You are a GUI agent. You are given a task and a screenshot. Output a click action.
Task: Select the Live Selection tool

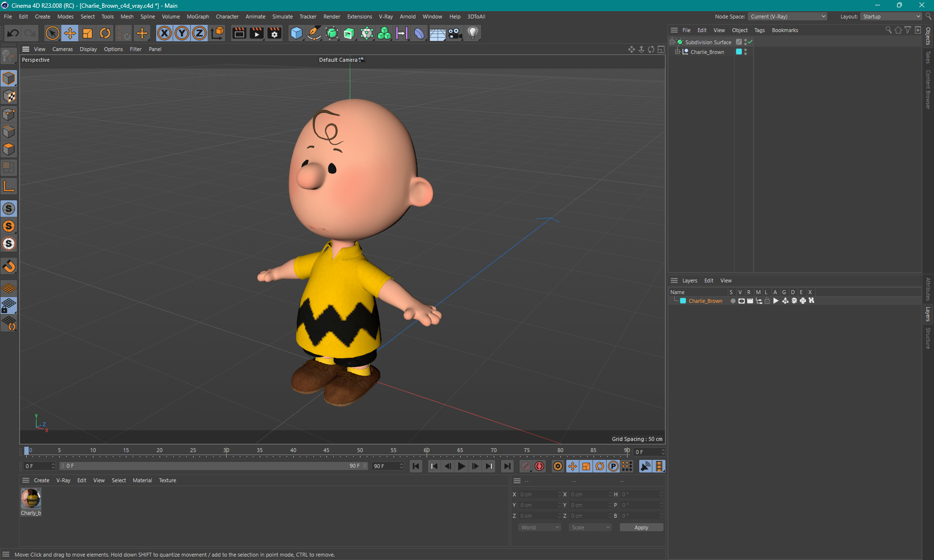pyautogui.click(x=52, y=33)
